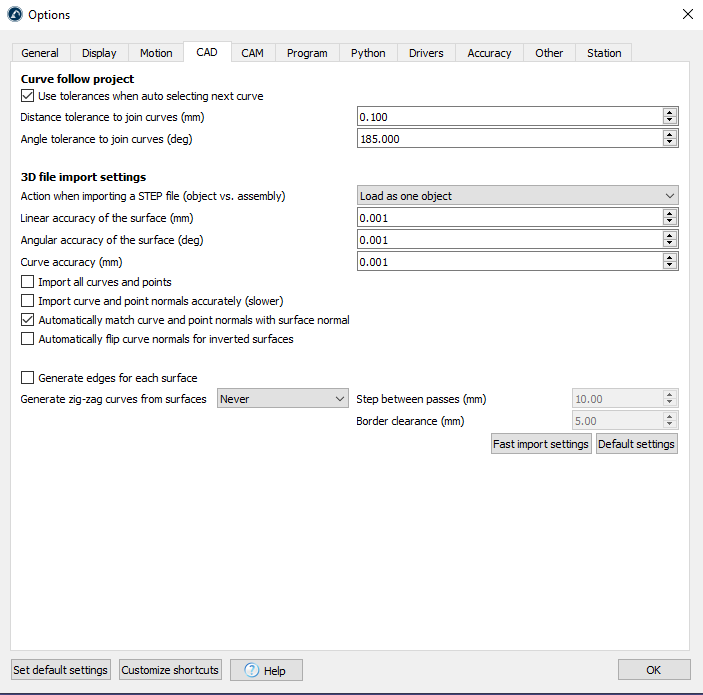This screenshot has width=703, height=695.
Task: Click the Help button with question mark icon
Action: tap(266, 670)
